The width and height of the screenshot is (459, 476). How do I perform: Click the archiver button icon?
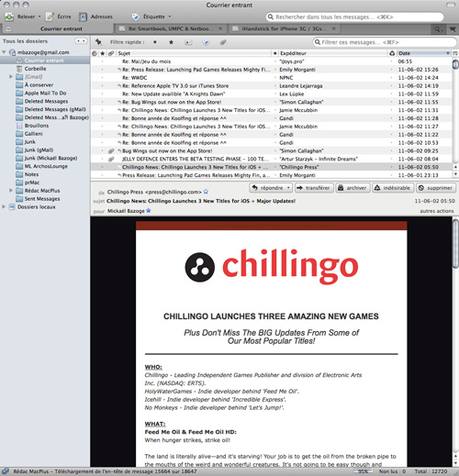click(x=341, y=188)
